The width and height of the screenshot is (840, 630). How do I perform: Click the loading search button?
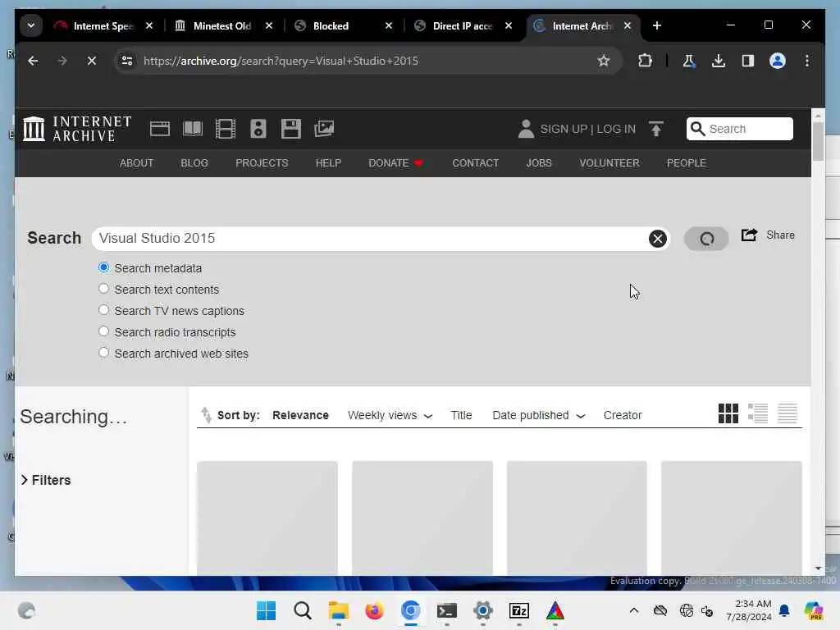coord(706,239)
